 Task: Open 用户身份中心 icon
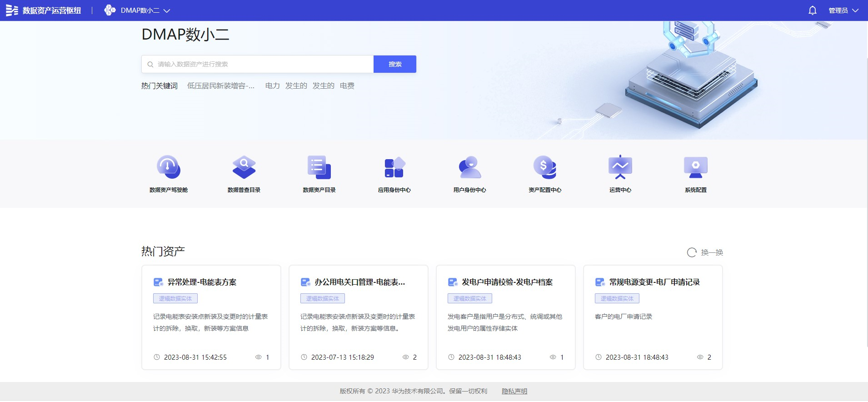click(469, 167)
